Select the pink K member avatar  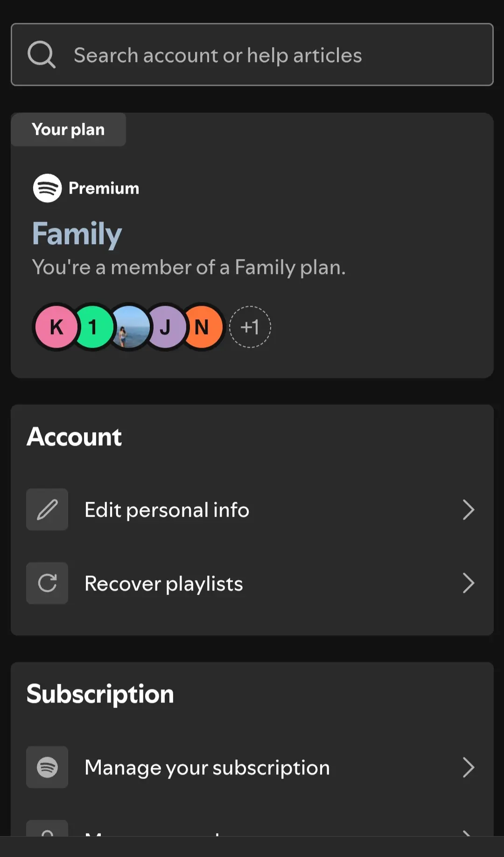(x=56, y=327)
